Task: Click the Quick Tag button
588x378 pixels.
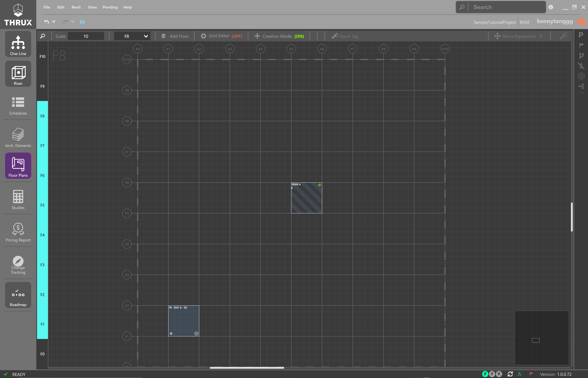Action: point(345,36)
